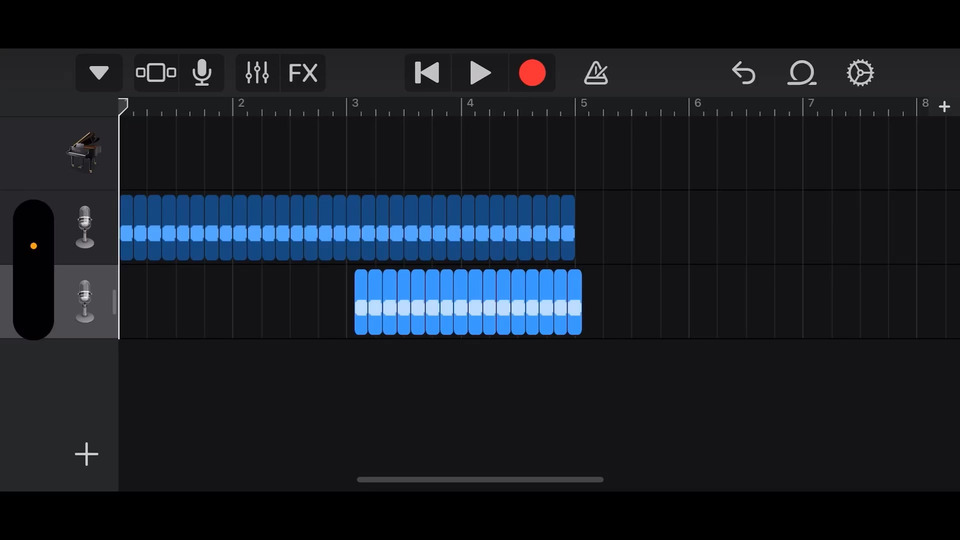
Task: Select the grand piano track
Action: tap(85, 153)
